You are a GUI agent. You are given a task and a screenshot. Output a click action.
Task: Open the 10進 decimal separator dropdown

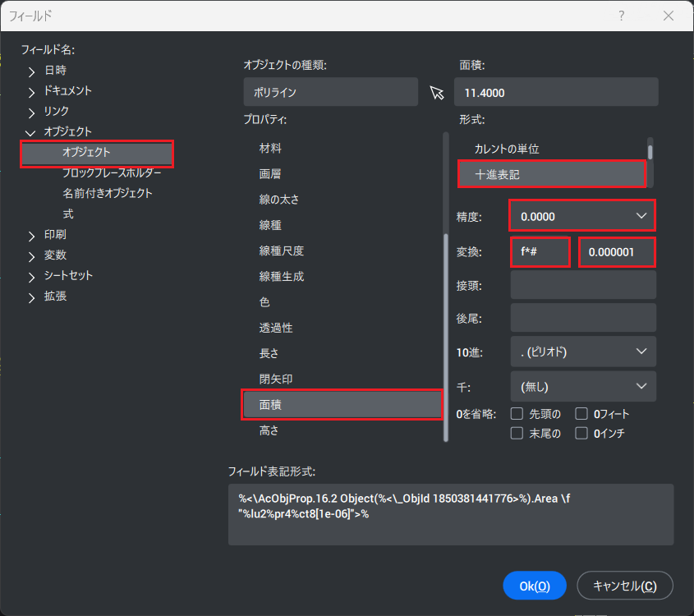point(583,352)
